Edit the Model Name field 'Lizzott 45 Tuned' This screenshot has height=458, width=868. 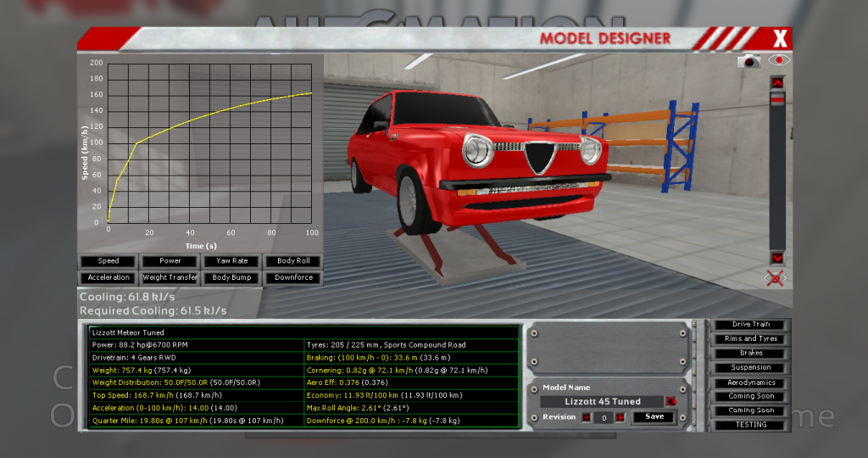tap(602, 401)
